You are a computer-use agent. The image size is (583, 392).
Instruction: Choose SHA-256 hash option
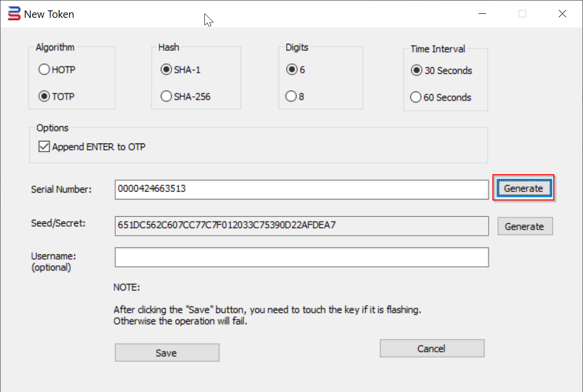166,97
